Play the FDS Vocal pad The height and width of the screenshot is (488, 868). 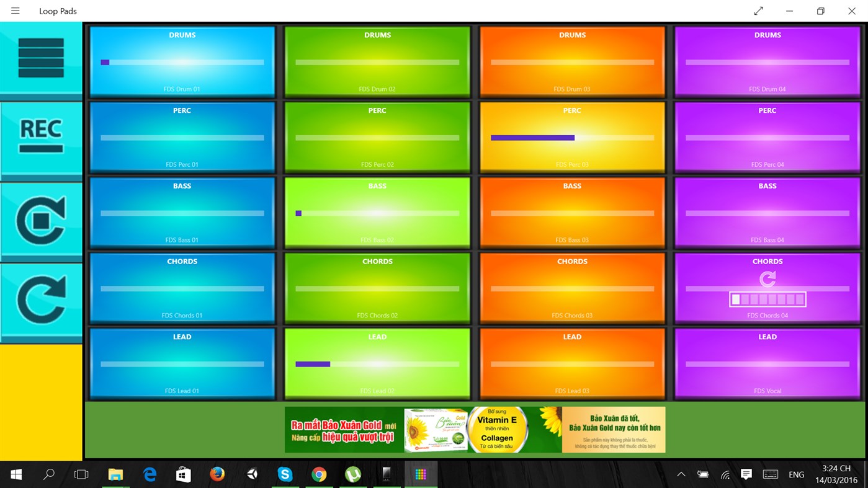[767, 363]
